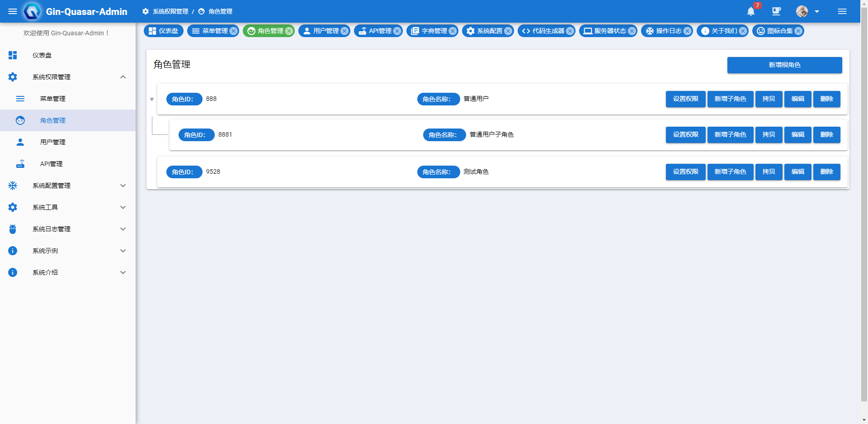Click 设置权限 for role 9528
Image resolution: width=868 pixels, height=424 pixels.
click(x=685, y=172)
